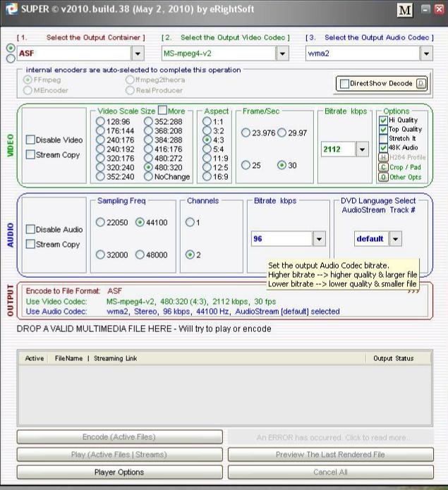Select the lower unselected radio beside ASF container
The width and height of the screenshot is (448, 490).
[11, 59]
